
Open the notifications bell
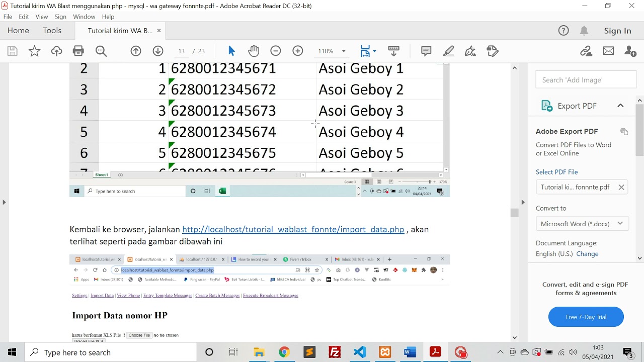pyautogui.click(x=584, y=31)
